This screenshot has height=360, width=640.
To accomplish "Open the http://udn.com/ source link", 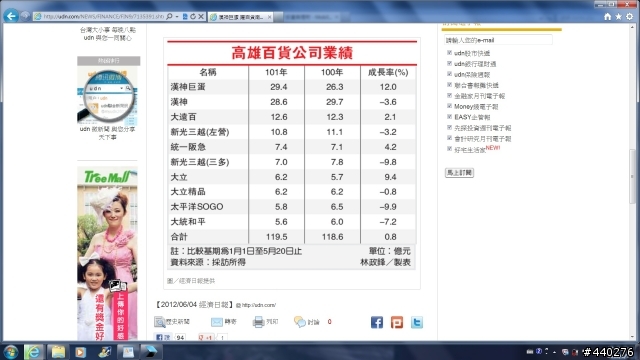I will pyautogui.click(x=258, y=305).
